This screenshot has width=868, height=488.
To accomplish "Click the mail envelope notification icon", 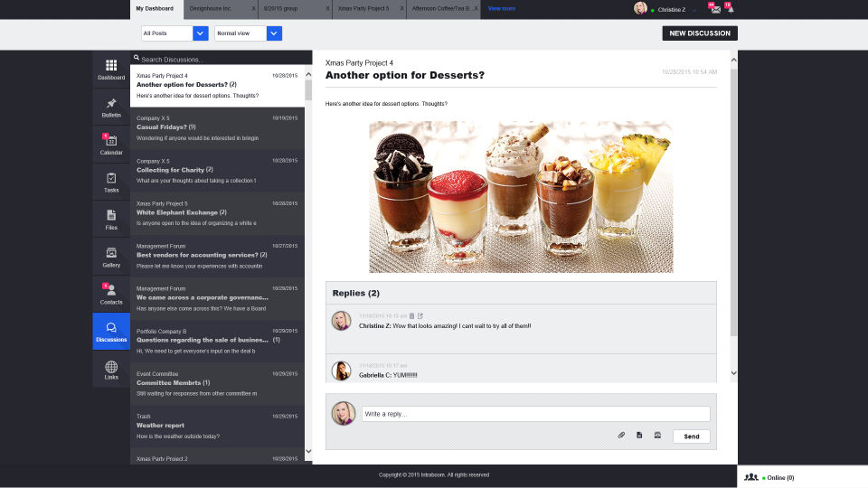I will tap(715, 9).
